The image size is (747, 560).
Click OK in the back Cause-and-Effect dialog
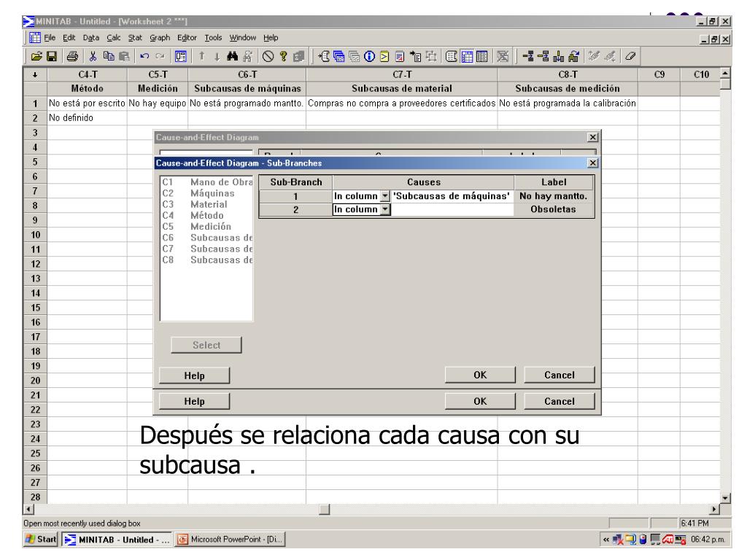pos(480,401)
